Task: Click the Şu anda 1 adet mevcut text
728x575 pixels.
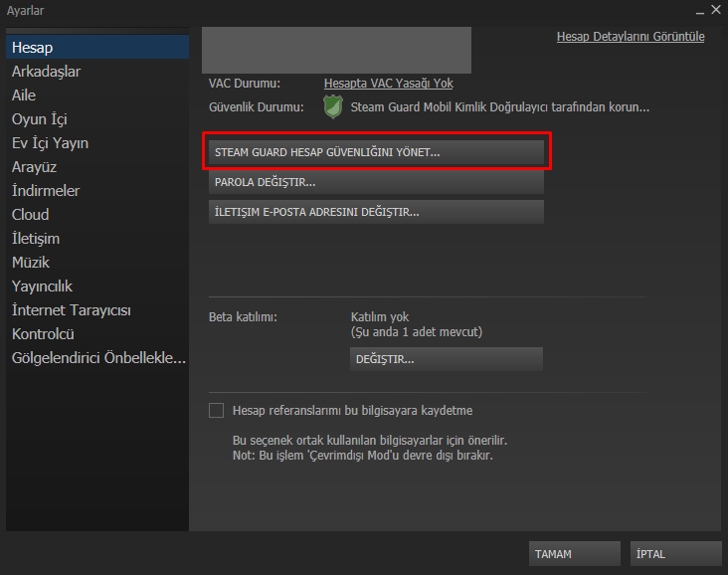Action: [x=417, y=332]
